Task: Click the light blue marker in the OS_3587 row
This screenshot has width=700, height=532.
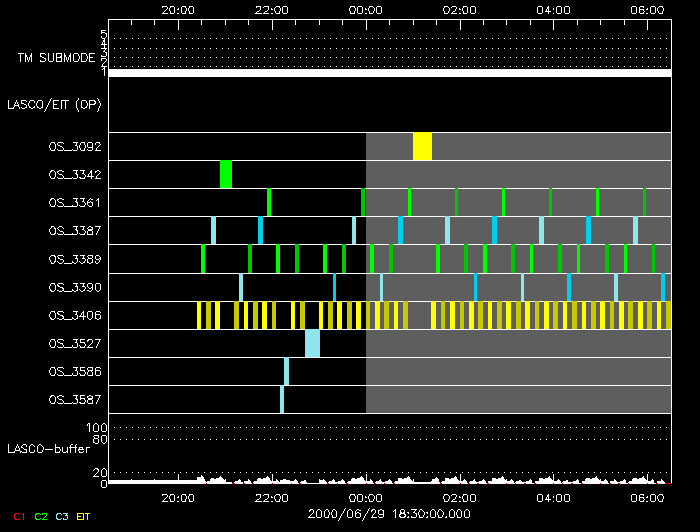Action: pyautogui.click(x=282, y=399)
